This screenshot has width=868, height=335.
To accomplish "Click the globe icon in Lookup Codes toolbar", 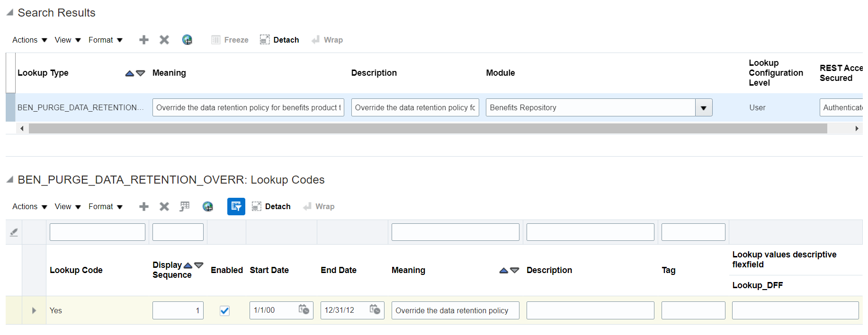I will tap(207, 207).
